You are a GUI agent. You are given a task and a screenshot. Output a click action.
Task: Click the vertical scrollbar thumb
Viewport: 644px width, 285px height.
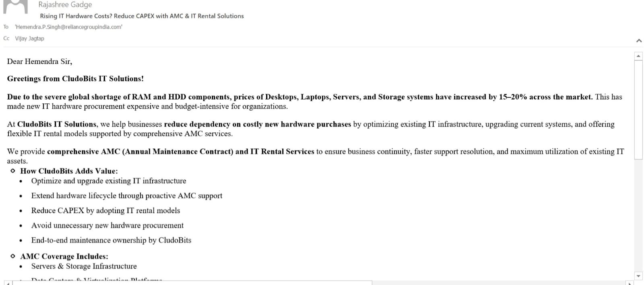(638, 109)
